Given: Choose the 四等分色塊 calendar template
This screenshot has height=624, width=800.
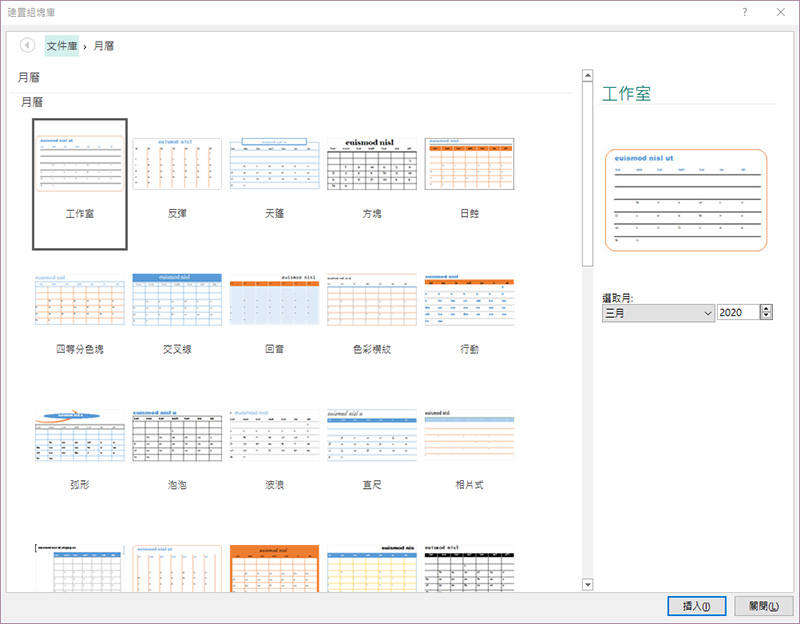Looking at the screenshot, I should [x=80, y=299].
